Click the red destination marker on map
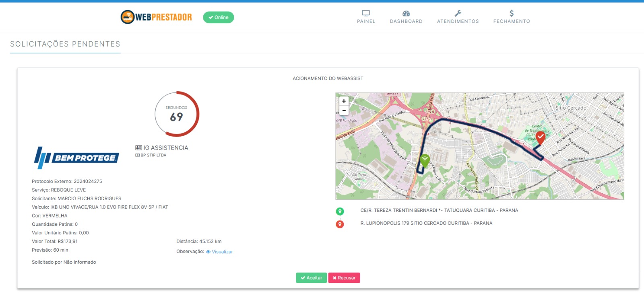Viewport: 644px width, 293px height. [540, 138]
